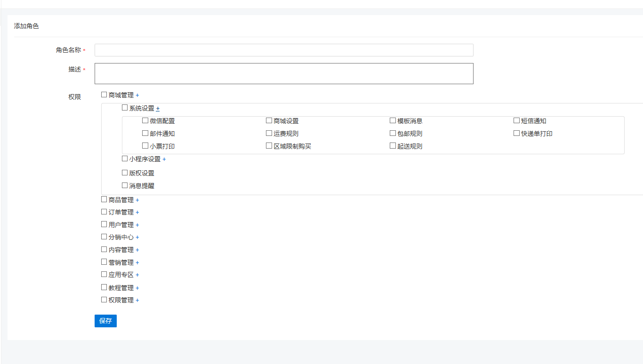This screenshot has width=643, height=364.
Task: Expand the 权限管理 plus icon
Action: click(137, 301)
